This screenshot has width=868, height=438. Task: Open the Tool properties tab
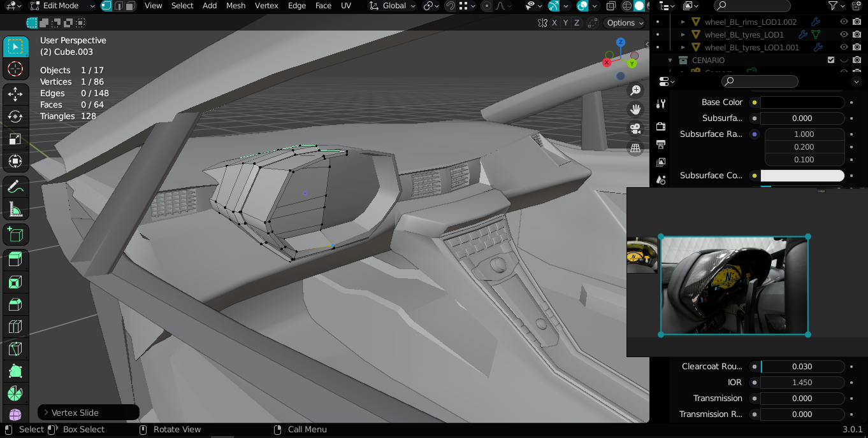661,104
